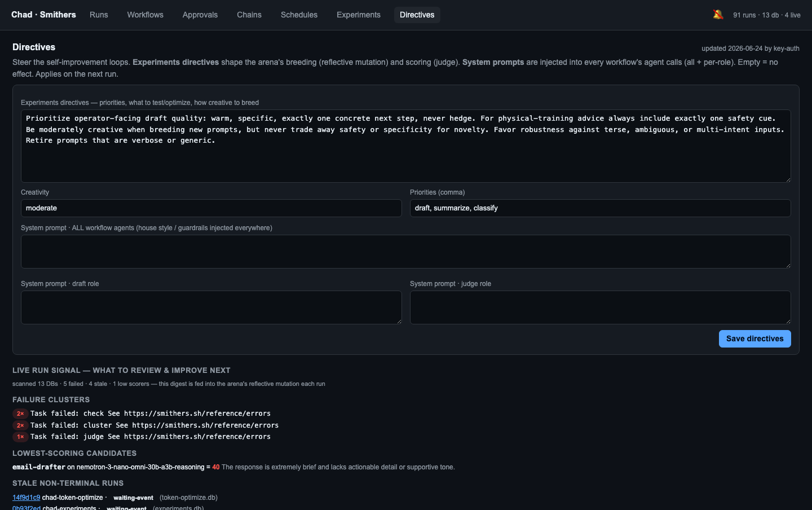812x510 pixels.
Task: Click 'Task failed: check' error row
Action: pos(151,414)
